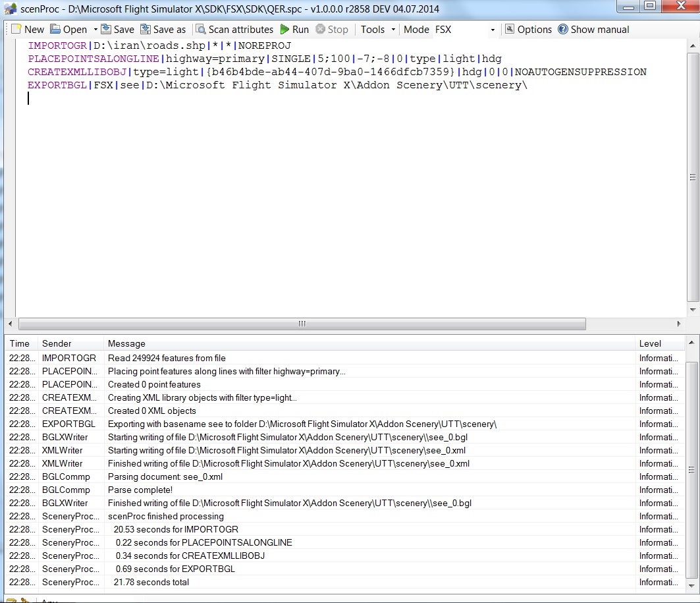The width and height of the screenshot is (700, 603).
Task: Expand the Tools dropdown arrow
Action: [x=393, y=30]
